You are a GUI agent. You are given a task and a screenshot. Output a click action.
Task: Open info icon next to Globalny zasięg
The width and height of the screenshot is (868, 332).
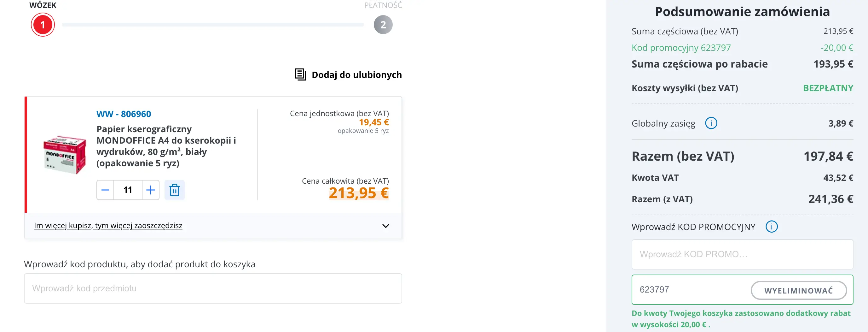(x=711, y=123)
